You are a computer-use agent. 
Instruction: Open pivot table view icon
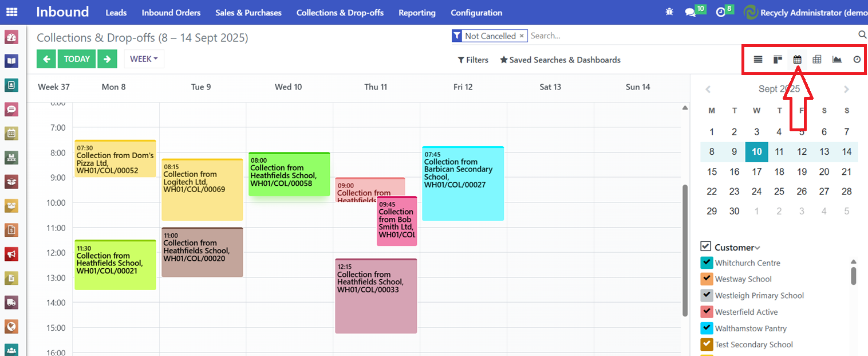(817, 59)
